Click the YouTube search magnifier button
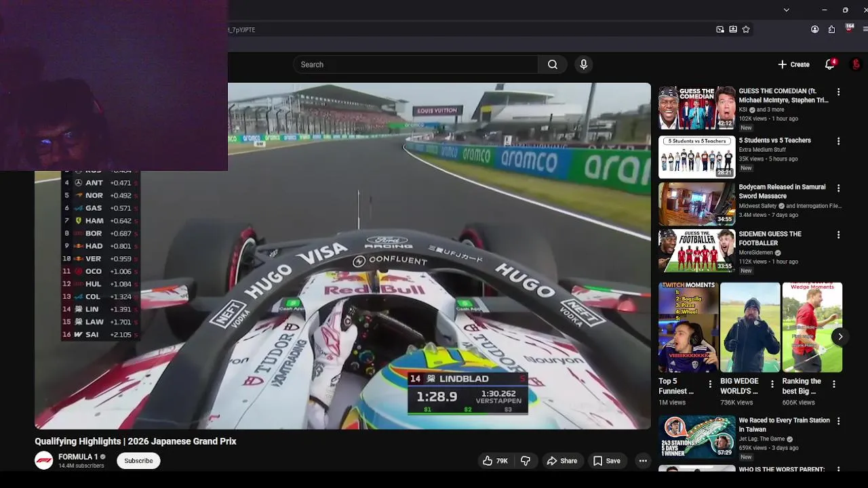The width and height of the screenshot is (868, 488). (x=553, y=64)
